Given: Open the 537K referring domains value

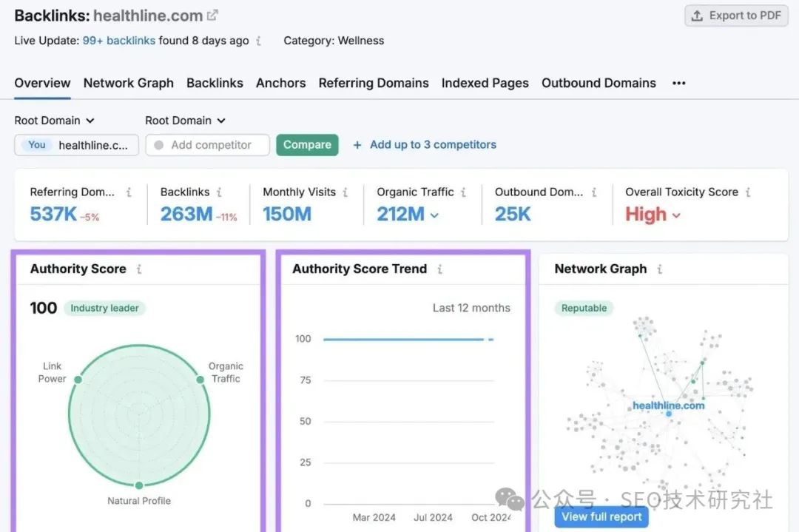Looking at the screenshot, I should [x=53, y=214].
